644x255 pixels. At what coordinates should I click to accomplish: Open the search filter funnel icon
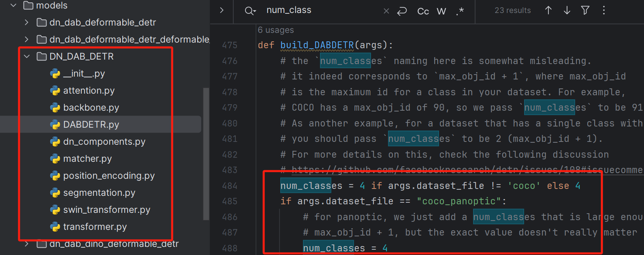pos(585,10)
